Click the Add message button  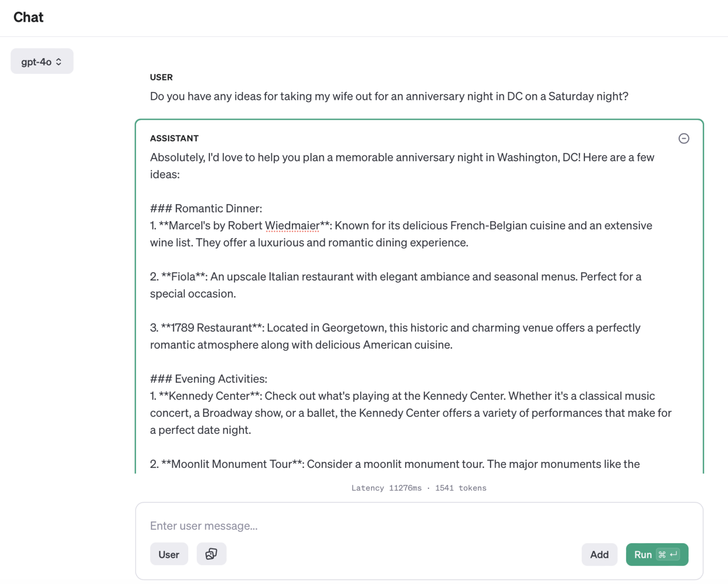pos(599,554)
